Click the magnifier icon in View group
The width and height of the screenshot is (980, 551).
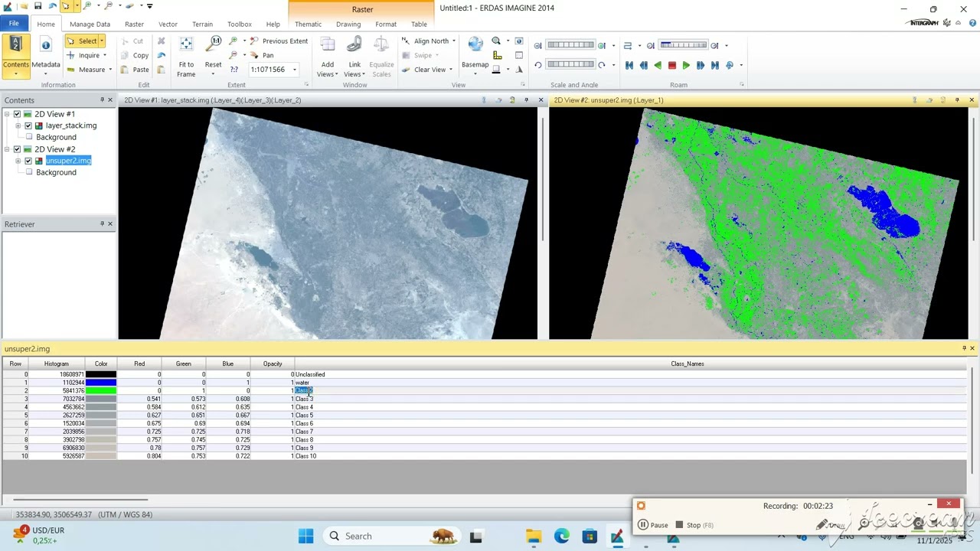pos(496,41)
